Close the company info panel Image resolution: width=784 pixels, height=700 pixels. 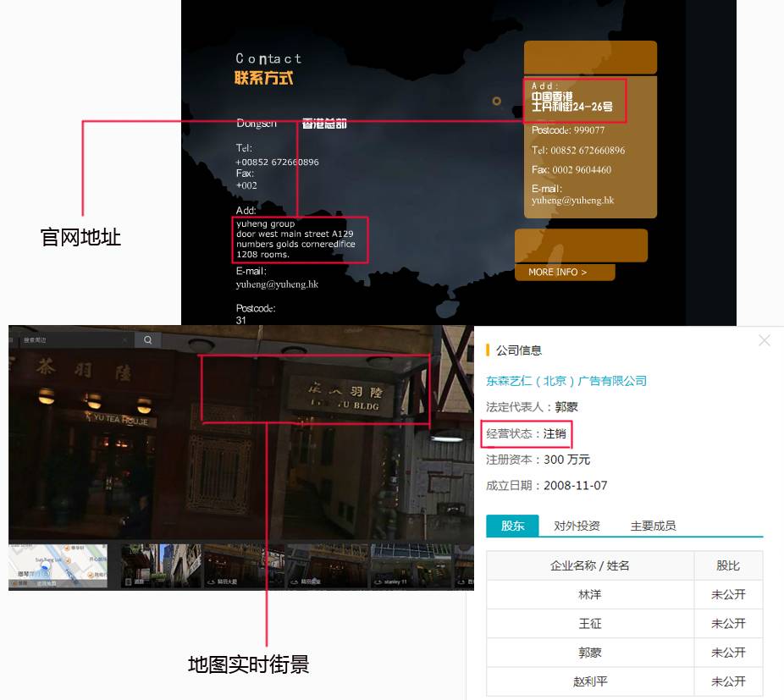[x=765, y=340]
